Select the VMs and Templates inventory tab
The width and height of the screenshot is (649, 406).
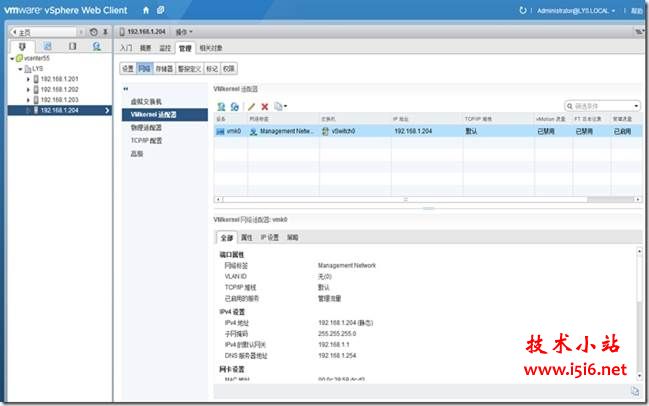[48, 46]
